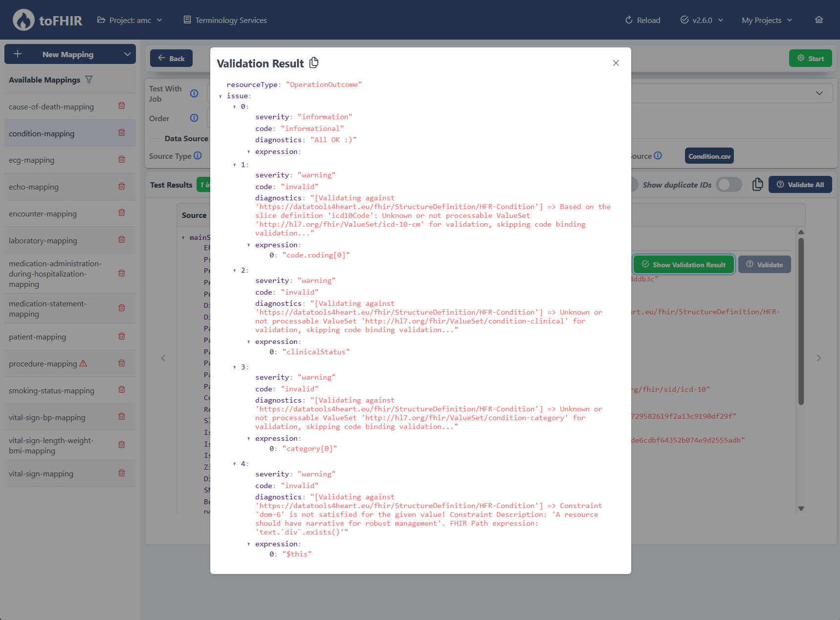The image size is (840, 620).
Task: Collapse issue item 1 in the tree
Action: pos(235,165)
